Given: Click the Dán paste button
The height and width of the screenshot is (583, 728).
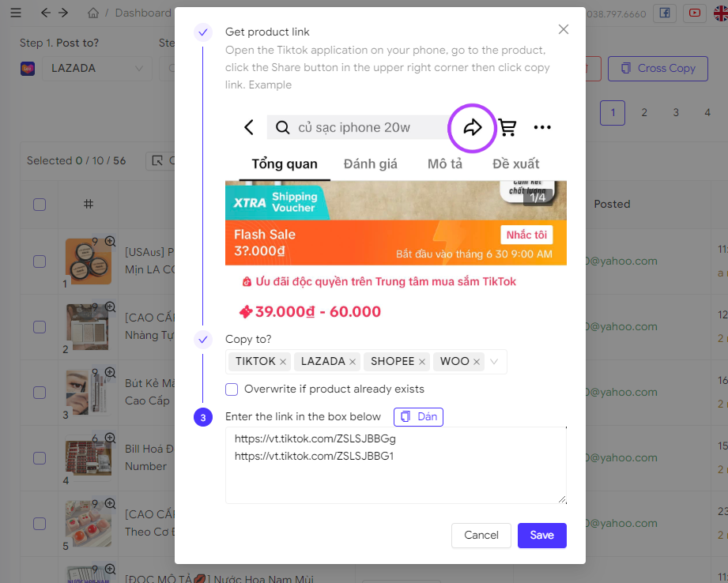Looking at the screenshot, I should pyautogui.click(x=418, y=417).
